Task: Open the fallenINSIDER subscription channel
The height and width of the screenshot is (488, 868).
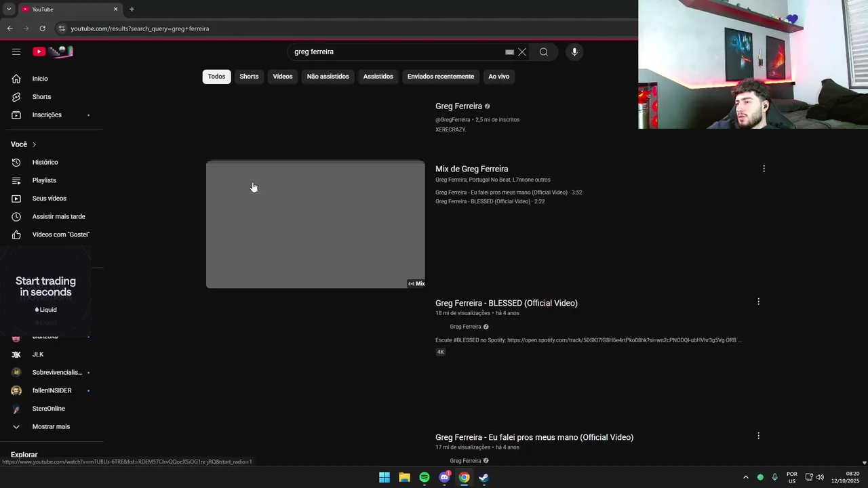Action: (x=52, y=391)
